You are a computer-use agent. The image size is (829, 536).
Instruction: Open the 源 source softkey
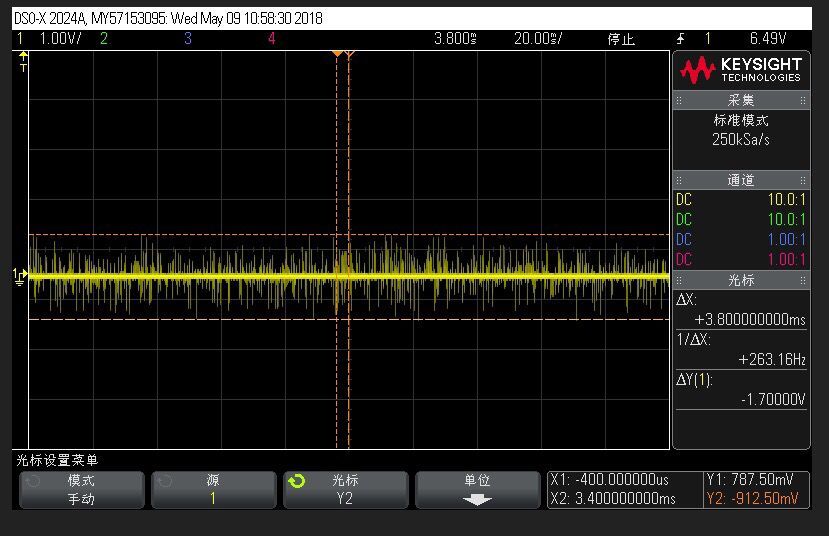point(213,490)
